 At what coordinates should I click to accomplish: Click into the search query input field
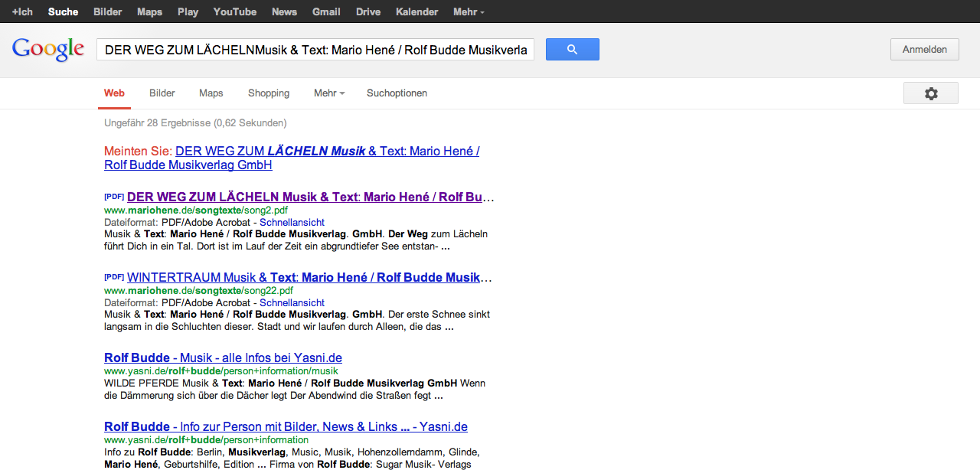(315, 50)
